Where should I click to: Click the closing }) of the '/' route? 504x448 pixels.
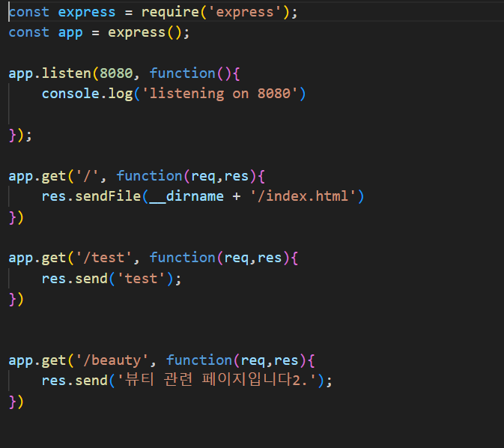(x=16, y=217)
